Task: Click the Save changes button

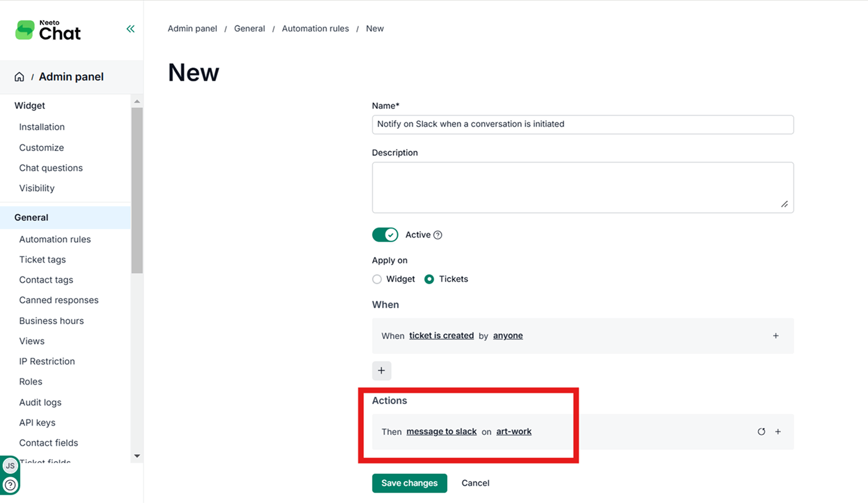Action: coord(409,483)
